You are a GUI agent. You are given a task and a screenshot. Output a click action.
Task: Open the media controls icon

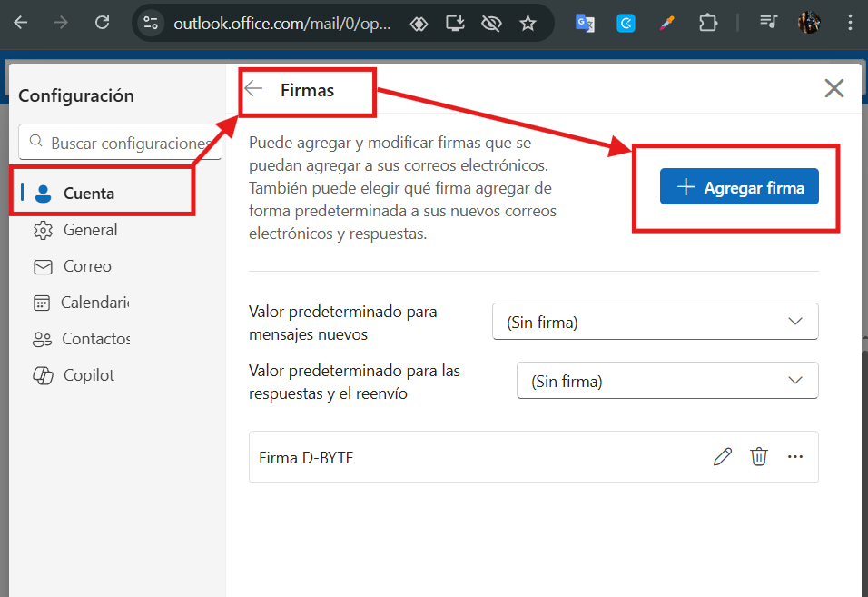768,23
